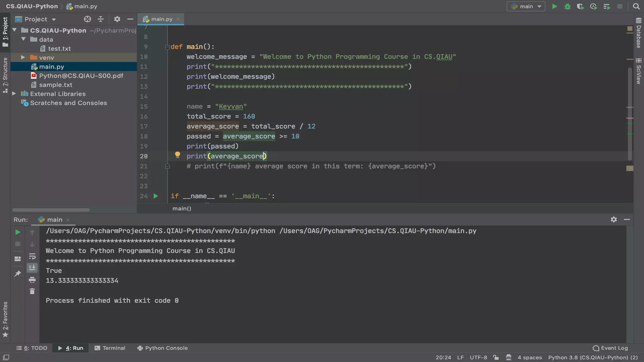This screenshot has width=644, height=362.
Task: Clear the run output with the trash icon
Action: coord(32,291)
